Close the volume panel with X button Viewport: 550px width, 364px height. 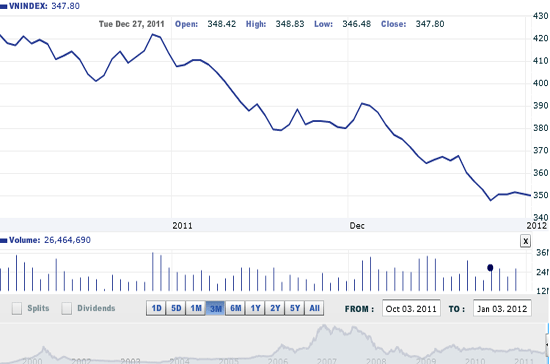point(525,241)
